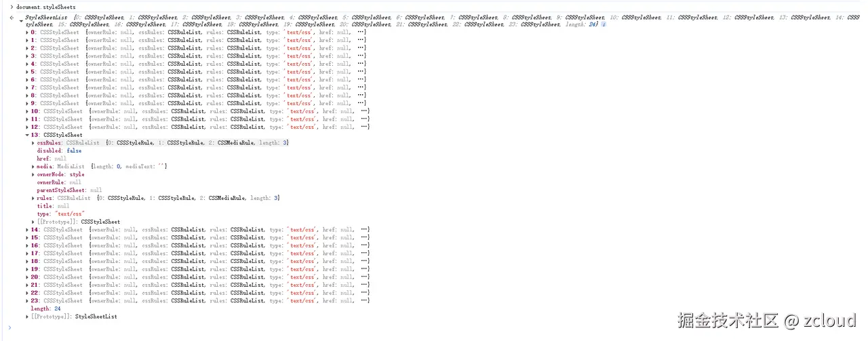This screenshot has width=868, height=341.
Task: Select the 'parentStyleSheet: null' property line
Action: pos(70,190)
